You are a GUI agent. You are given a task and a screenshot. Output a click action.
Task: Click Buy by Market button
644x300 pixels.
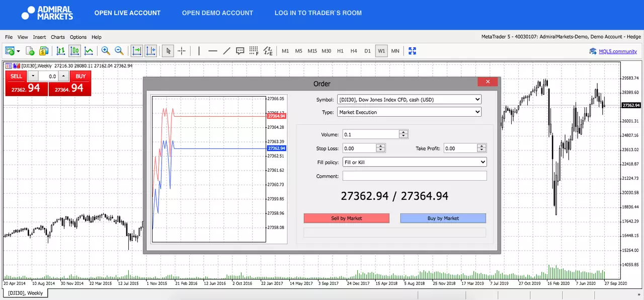(443, 218)
